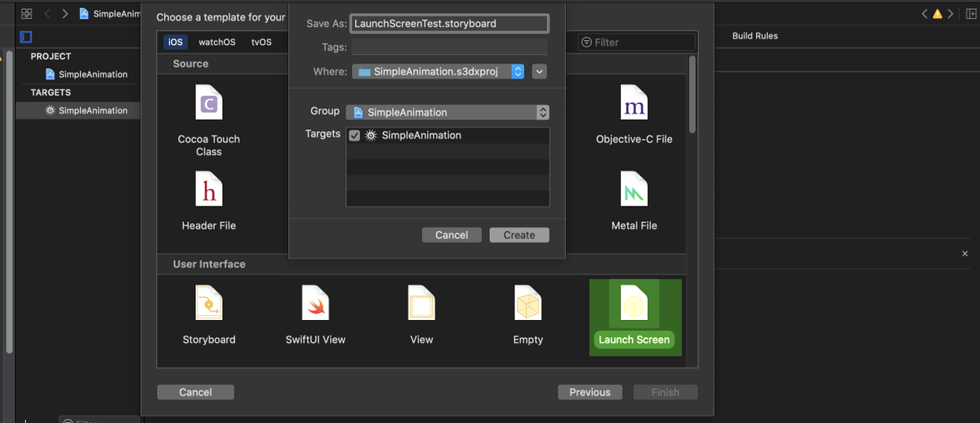Click the Create button
The height and width of the screenshot is (423, 980).
(519, 235)
